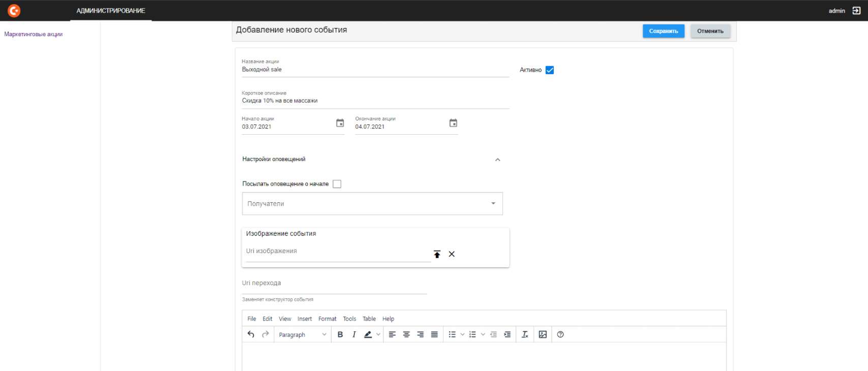868x371 pixels.
Task: Open the text highlight color dropdown arrow
Action: coord(378,334)
